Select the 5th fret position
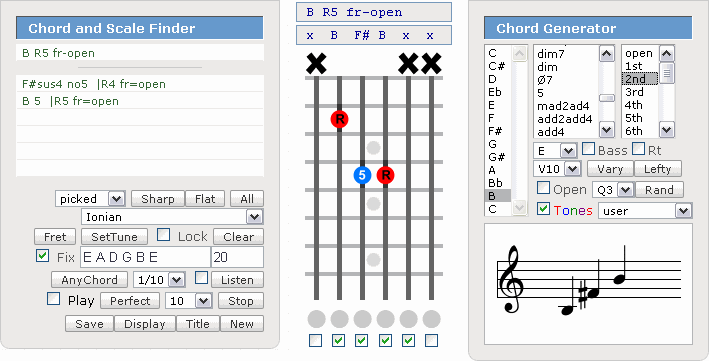Viewport: 709px width, 361px height. [x=640, y=118]
